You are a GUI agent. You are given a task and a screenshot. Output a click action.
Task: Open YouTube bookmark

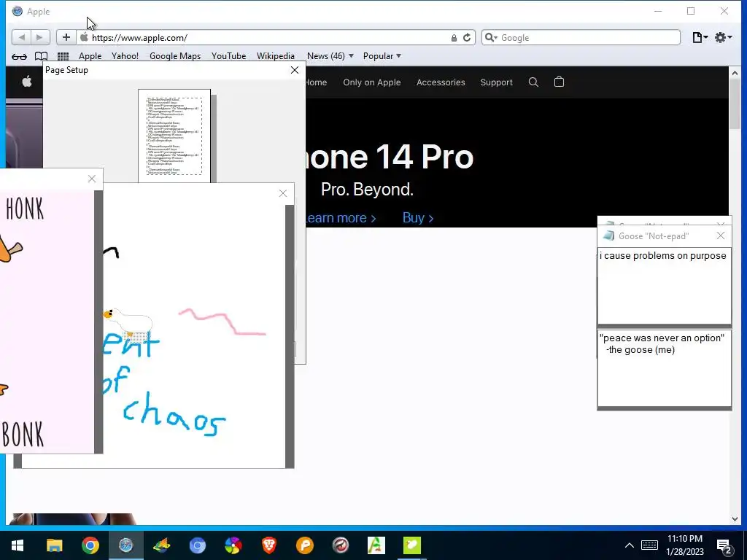(x=228, y=55)
